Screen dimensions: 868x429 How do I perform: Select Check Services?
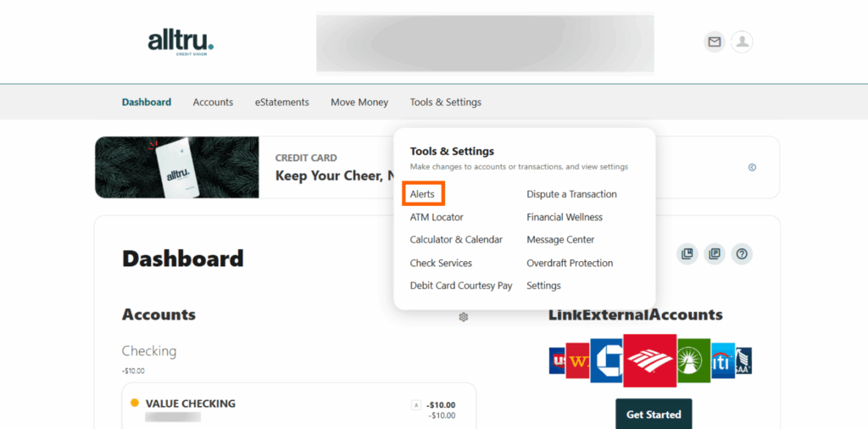[x=441, y=263]
